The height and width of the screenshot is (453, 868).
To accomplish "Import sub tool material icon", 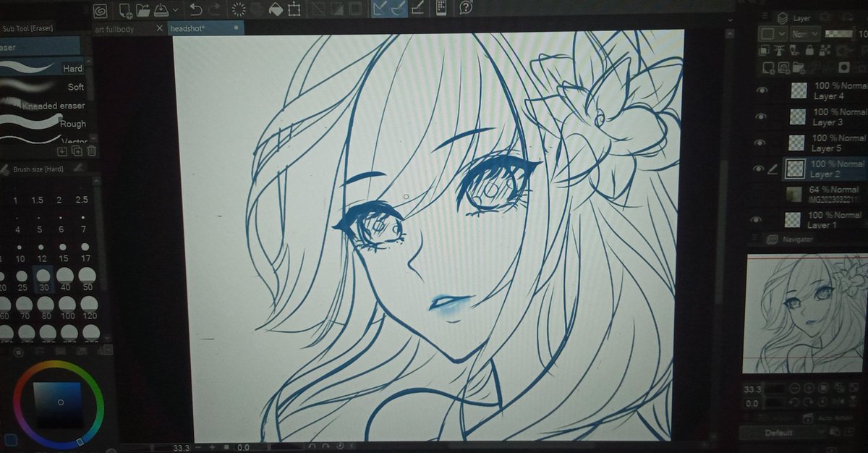I will (x=61, y=151).
